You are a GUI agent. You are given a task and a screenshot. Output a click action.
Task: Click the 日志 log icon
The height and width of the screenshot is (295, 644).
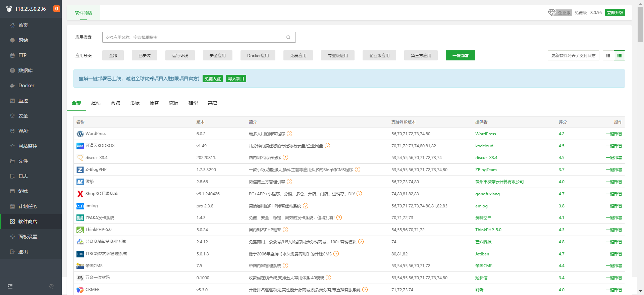[12, 176]
